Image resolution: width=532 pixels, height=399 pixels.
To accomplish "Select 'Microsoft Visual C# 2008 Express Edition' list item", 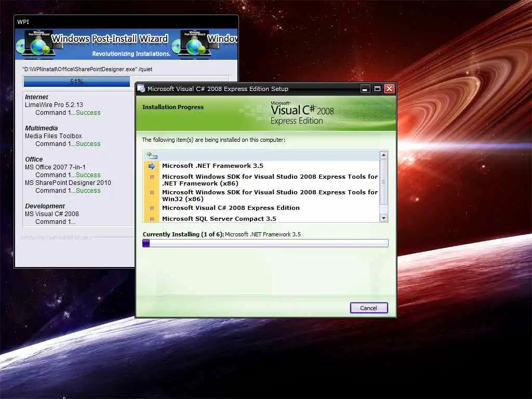I will [231, 208].
